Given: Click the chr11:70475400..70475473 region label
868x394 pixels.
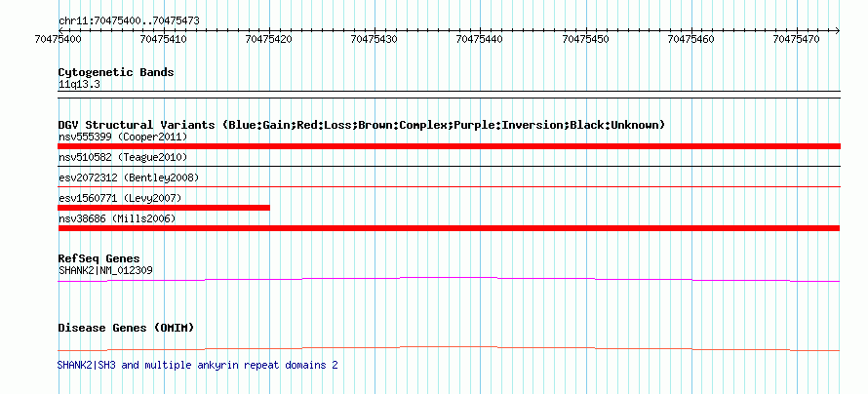Looking at the screenshot, I should 129,21.
